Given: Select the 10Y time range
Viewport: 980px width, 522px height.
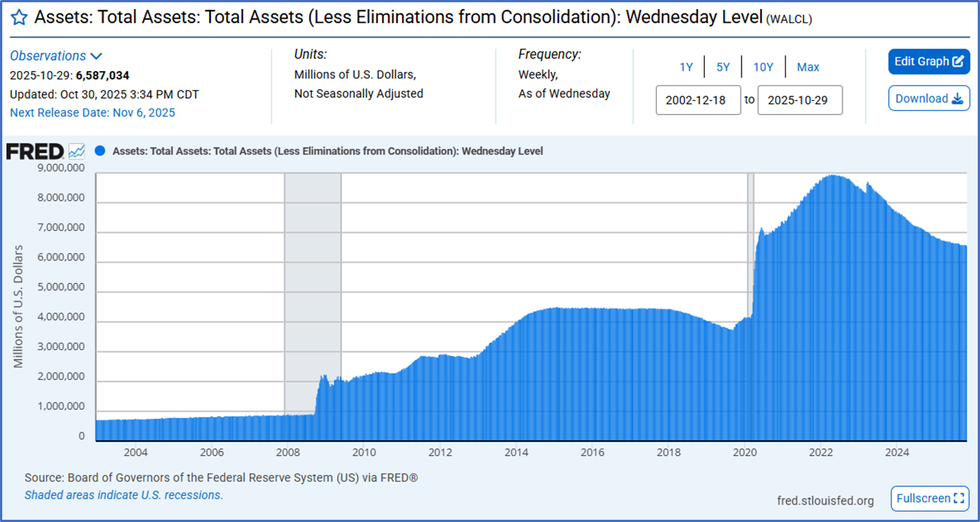Looking at the screenshot, I should [763, 67].
